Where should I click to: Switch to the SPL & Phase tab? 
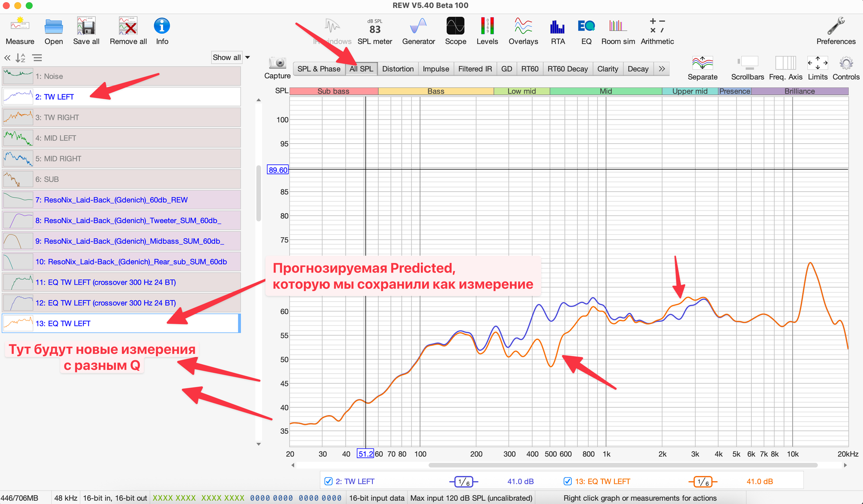pyautogui.click(x=318, y=69)
